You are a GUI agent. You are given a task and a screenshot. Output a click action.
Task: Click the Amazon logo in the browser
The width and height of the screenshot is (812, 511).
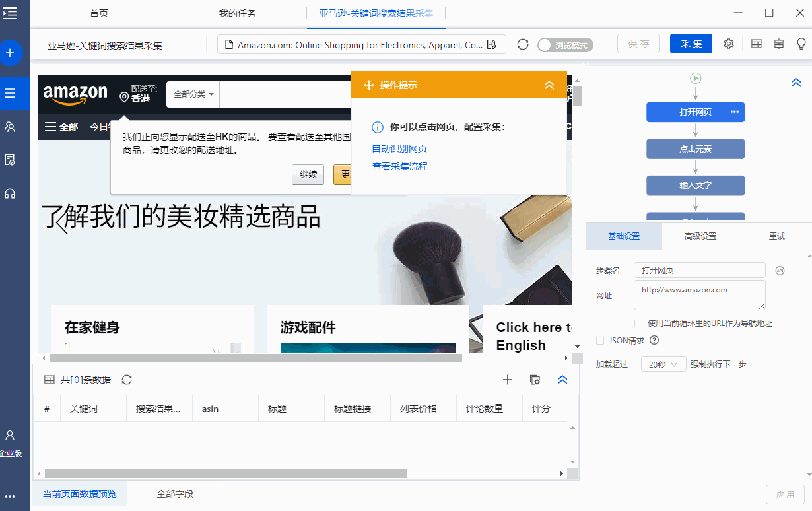click(75, 94)
